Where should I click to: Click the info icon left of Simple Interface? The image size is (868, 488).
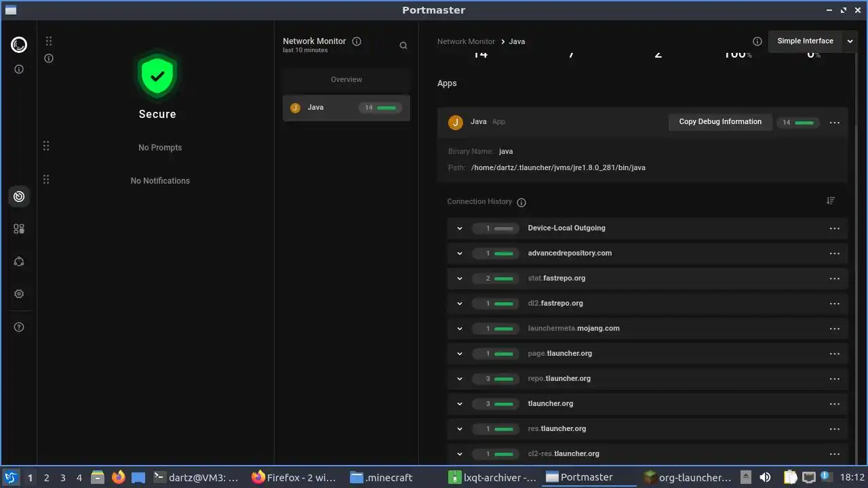coord(757,41)
